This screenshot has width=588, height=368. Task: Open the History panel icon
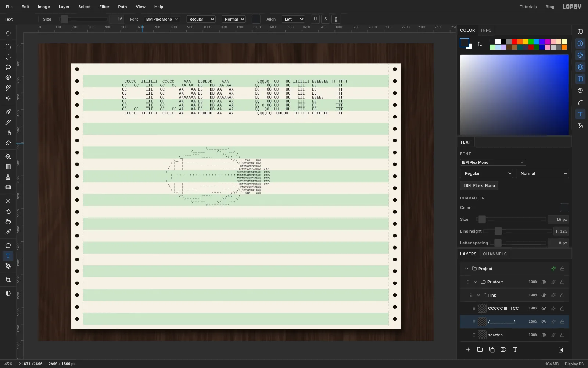tap(580, 91)
